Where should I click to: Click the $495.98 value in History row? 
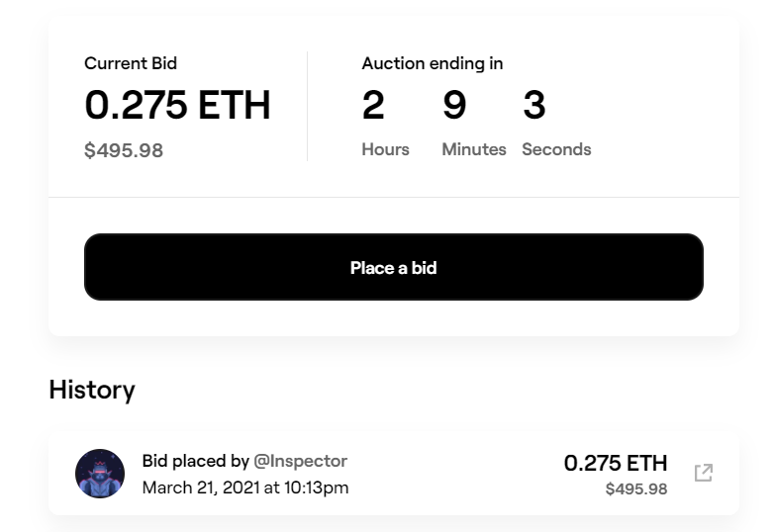(x=636, y=489)
